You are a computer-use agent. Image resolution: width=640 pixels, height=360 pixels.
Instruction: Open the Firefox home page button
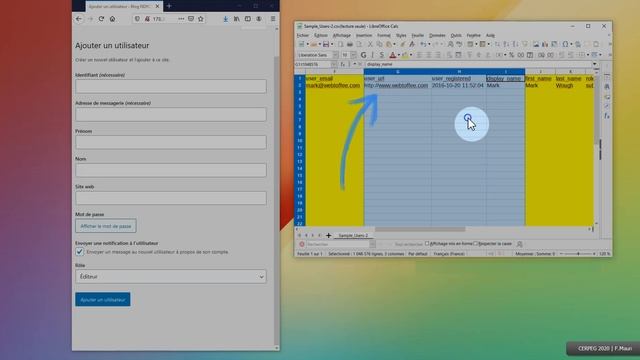coord(112,19)
